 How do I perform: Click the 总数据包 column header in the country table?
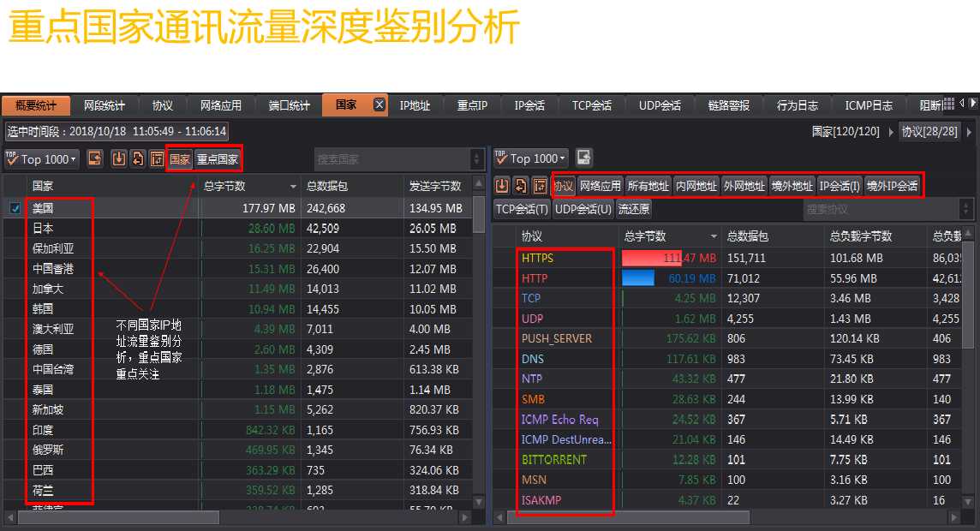[352, 186]
